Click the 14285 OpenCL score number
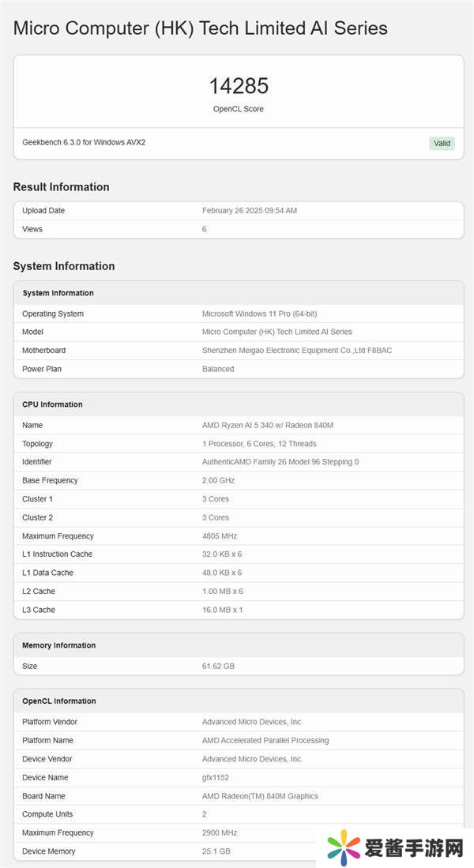474x868 pixels. pos(239,86)
